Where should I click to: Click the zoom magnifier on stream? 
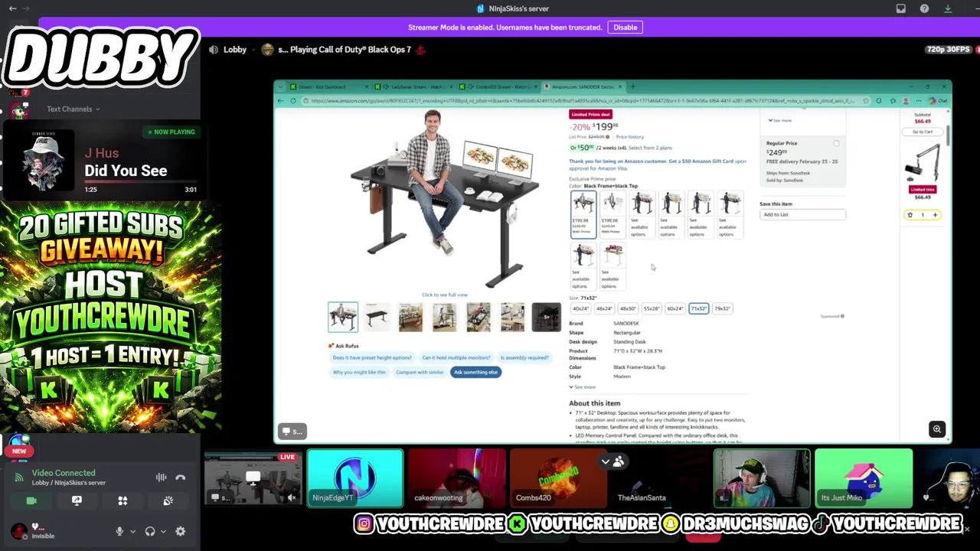[936, 429]
